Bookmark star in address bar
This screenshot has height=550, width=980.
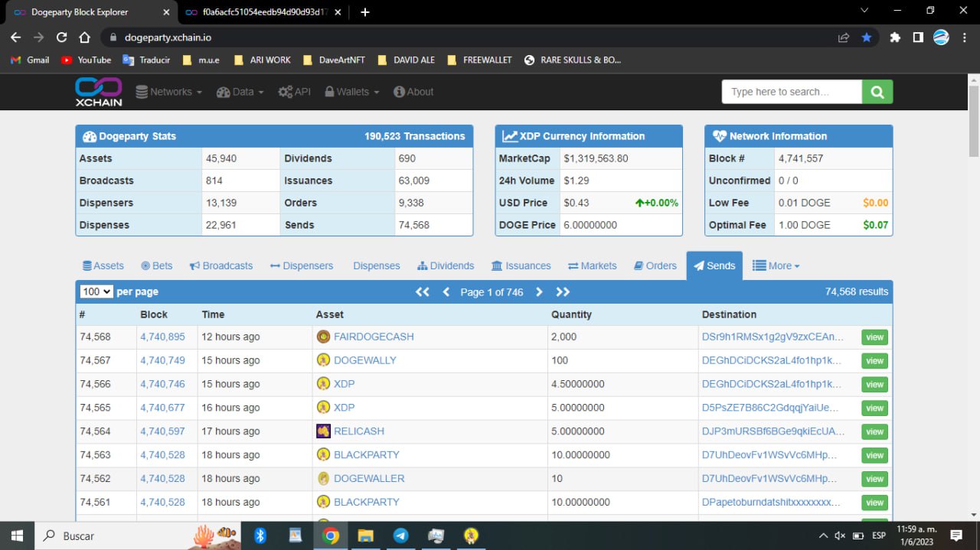pyautogui.click(x=866, y=37)
